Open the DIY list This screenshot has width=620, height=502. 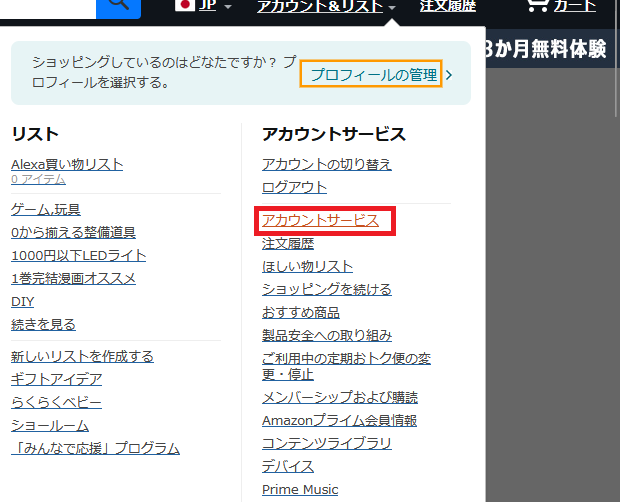[x=23, y=301]
